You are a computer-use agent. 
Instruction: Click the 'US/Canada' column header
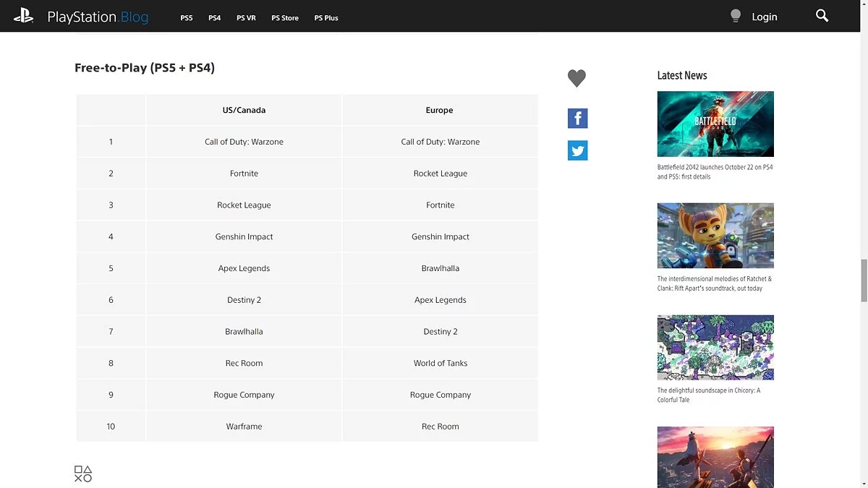click(x=244, y=110)
